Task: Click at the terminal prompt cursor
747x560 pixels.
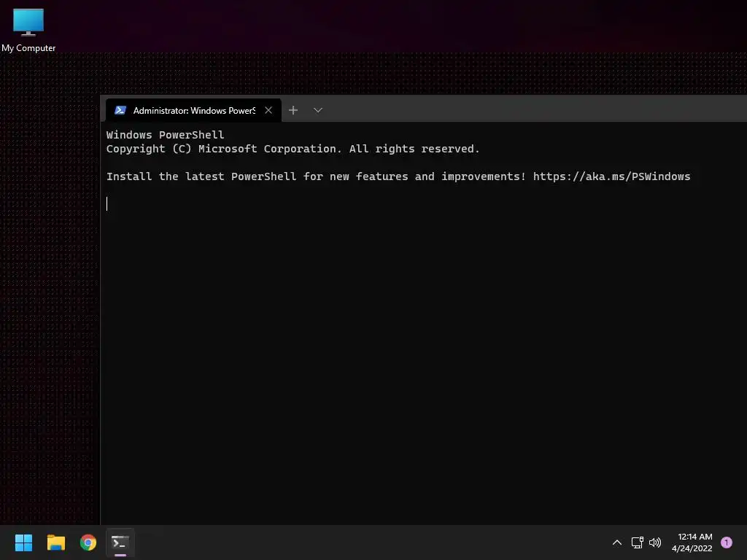Action: (x=107, y=204)
